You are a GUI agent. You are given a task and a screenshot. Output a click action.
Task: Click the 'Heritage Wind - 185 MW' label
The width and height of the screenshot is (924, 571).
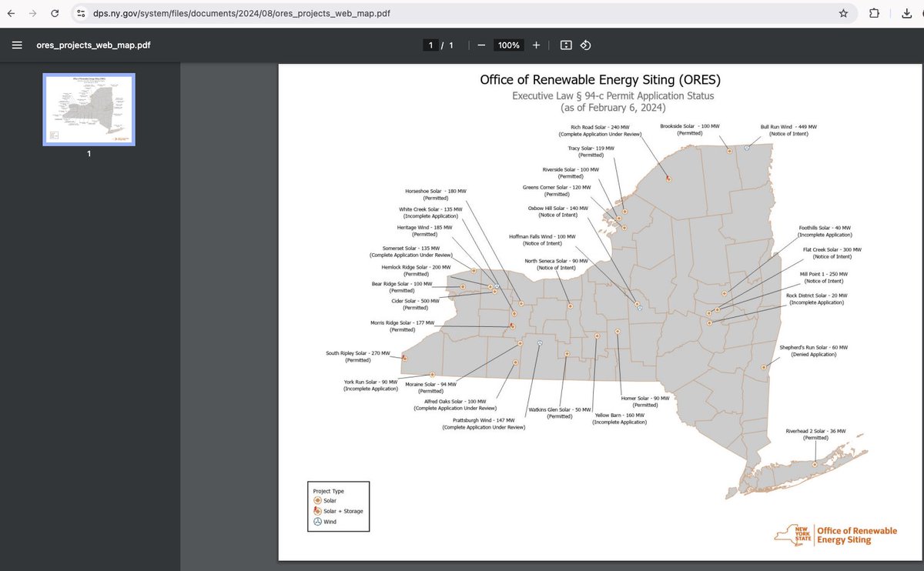pos(425,228)
